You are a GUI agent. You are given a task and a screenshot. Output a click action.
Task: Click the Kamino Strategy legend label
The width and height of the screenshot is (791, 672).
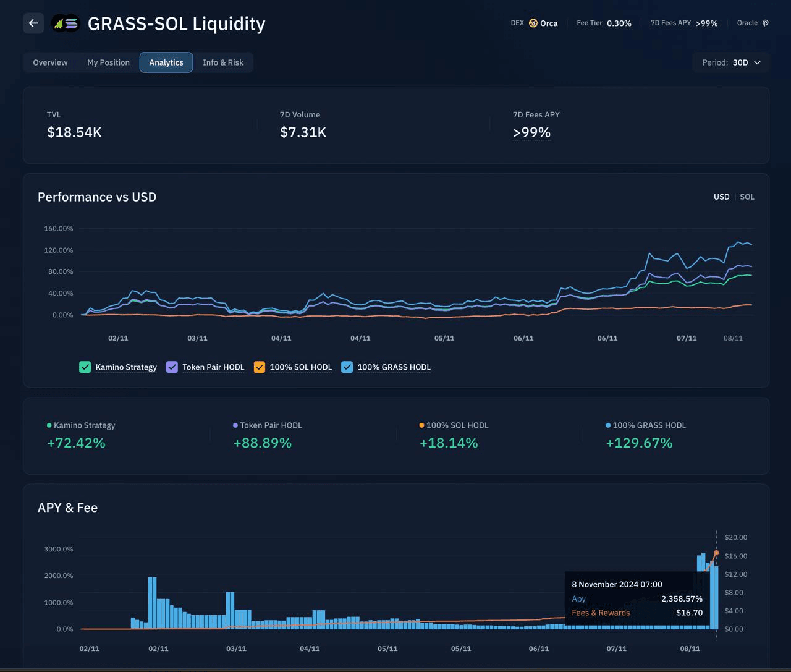(126, 367)
